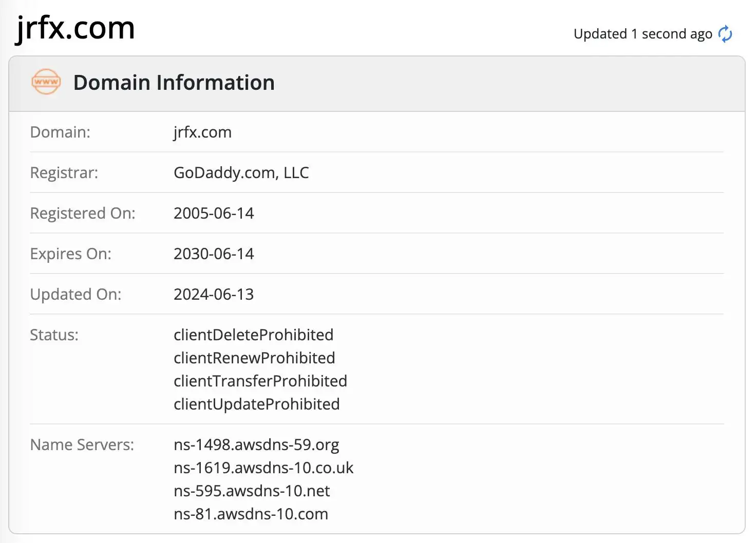Click the GoDaddy.com, LLC registrar value
Image resolution: width=756 pixels, height=543 pixels.
[x=241, y=173]
